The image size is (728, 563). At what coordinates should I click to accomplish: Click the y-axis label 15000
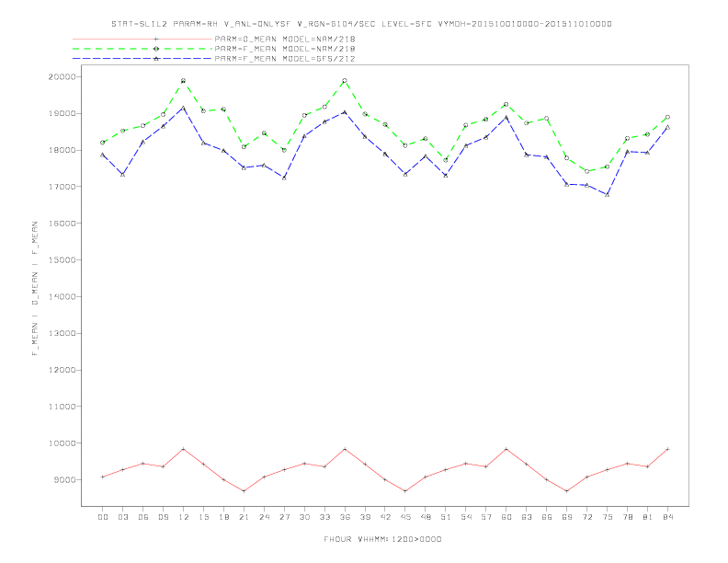pyautogui.click(x=63, y=259)
